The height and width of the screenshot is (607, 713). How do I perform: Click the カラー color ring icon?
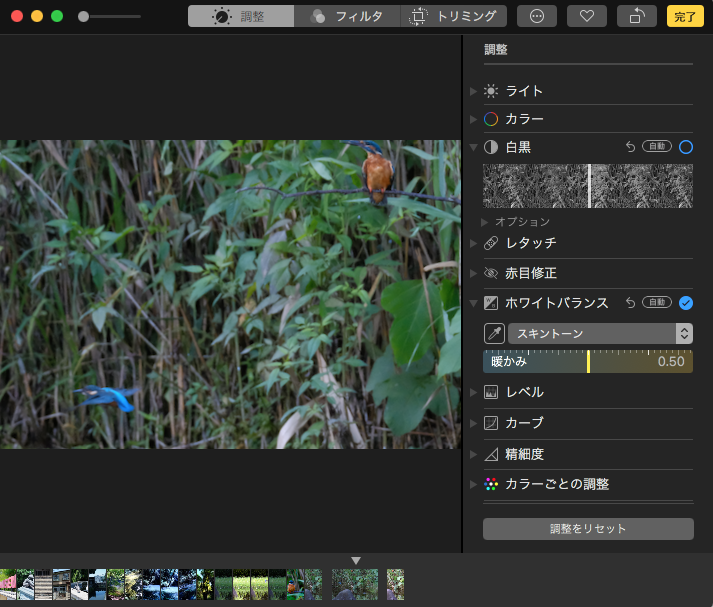point(491,119)
